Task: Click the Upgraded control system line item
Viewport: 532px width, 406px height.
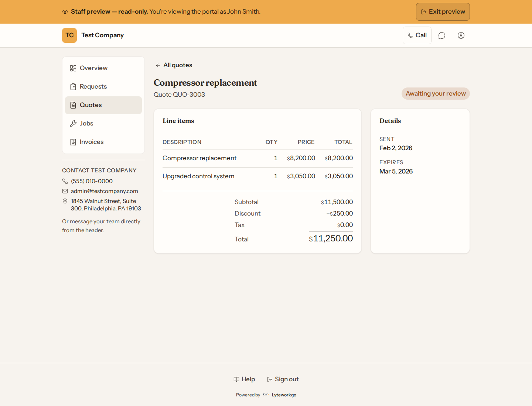Action: pyautogui.click(x=198, y=176)
